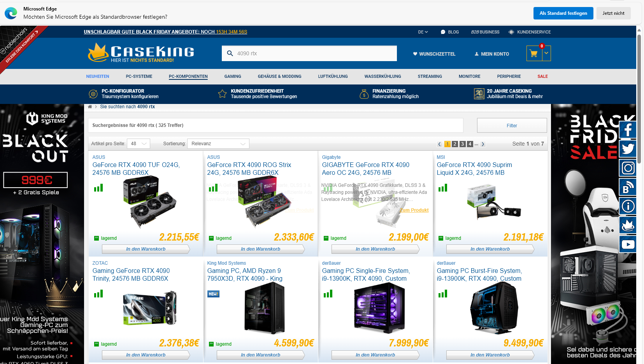Open Sortierung Relevanz dropdown
The width and height of the screenshot is (644, 364).
(x=218, y=144)
